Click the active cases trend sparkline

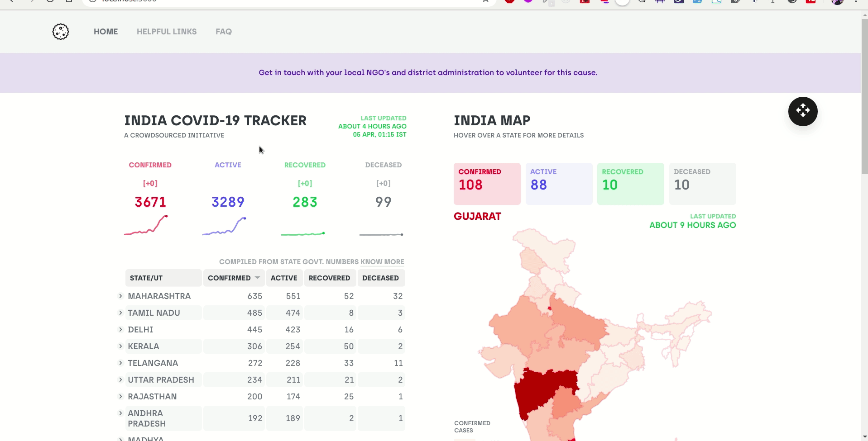point(224,226)
